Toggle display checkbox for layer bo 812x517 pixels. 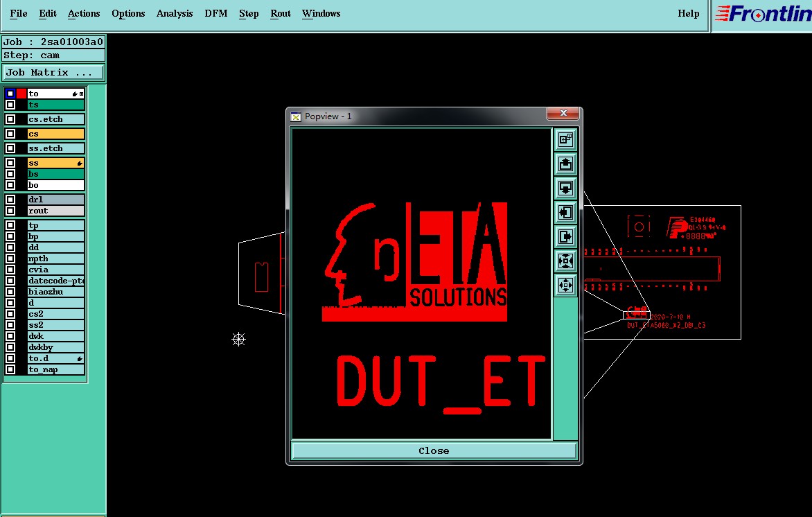(x=10, y=185)
